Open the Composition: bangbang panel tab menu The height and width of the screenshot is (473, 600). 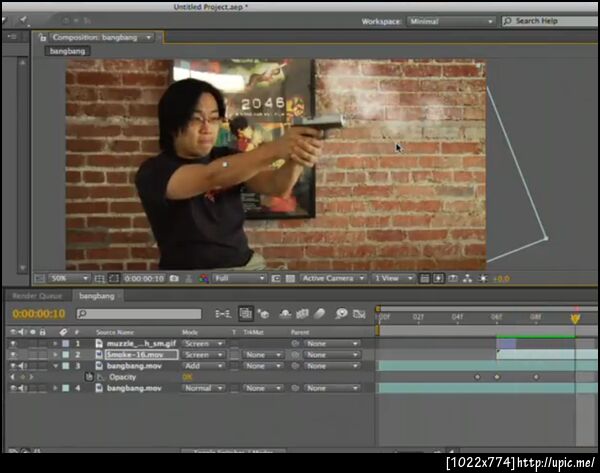point(148,38)
